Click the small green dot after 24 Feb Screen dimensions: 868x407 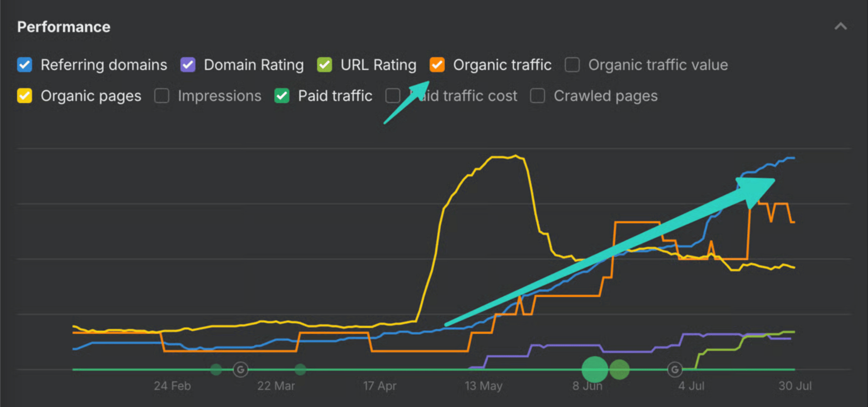click(x=216, y=370)
